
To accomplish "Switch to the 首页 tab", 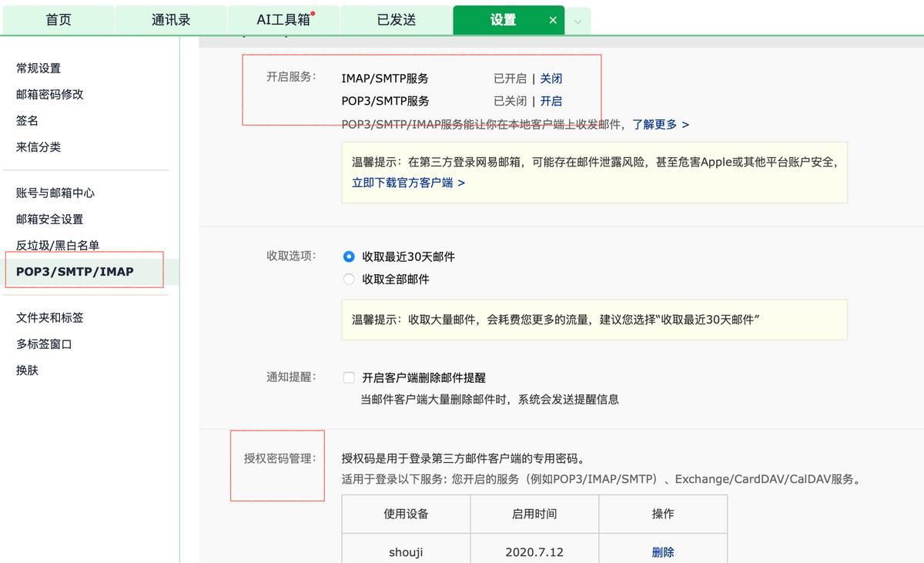I will click(58, 19).
